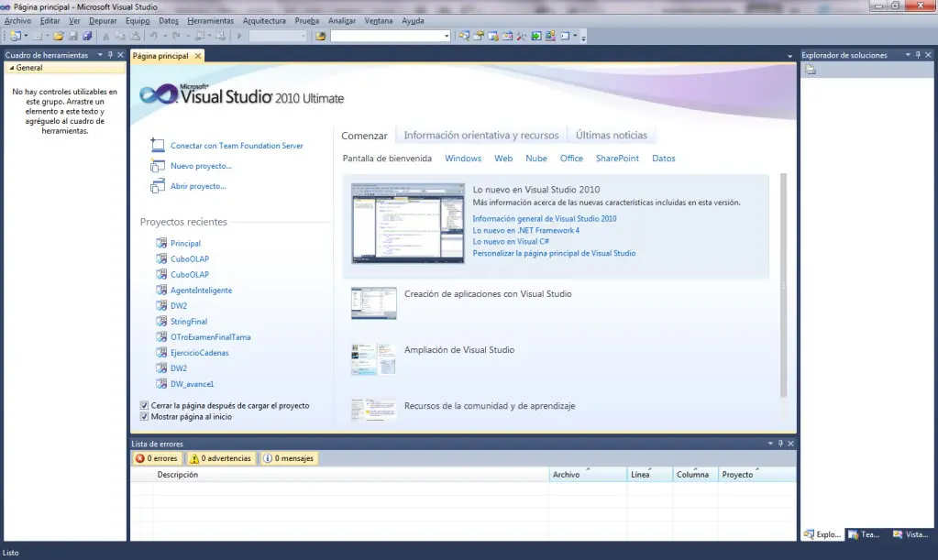Click the Add New Item toolbar icon
Image resolution: width=938 pixels, height=560 pixels.
(37, 36)
